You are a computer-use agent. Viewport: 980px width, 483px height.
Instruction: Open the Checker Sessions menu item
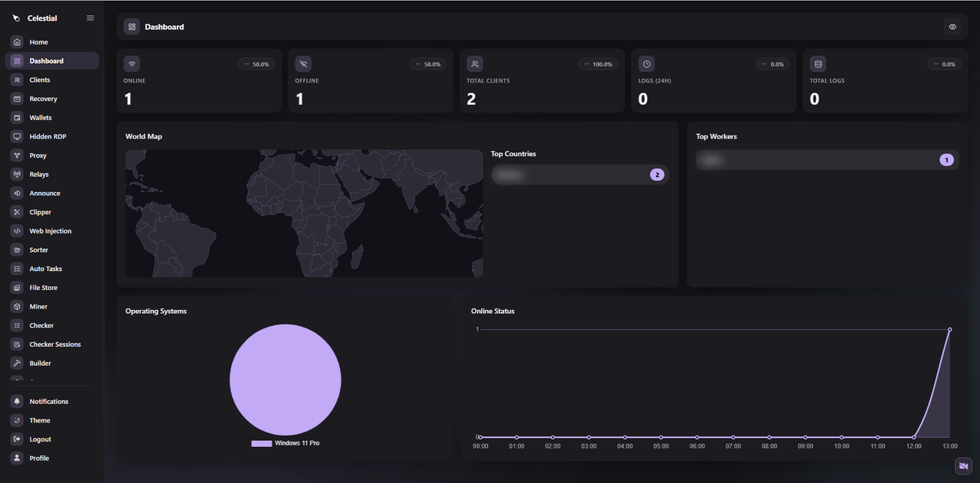pos(52,344)
